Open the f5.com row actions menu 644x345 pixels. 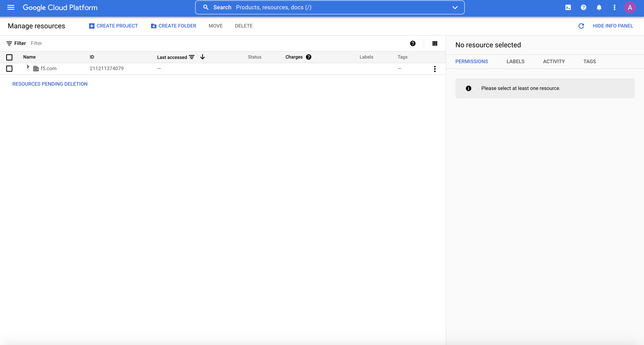435,69
